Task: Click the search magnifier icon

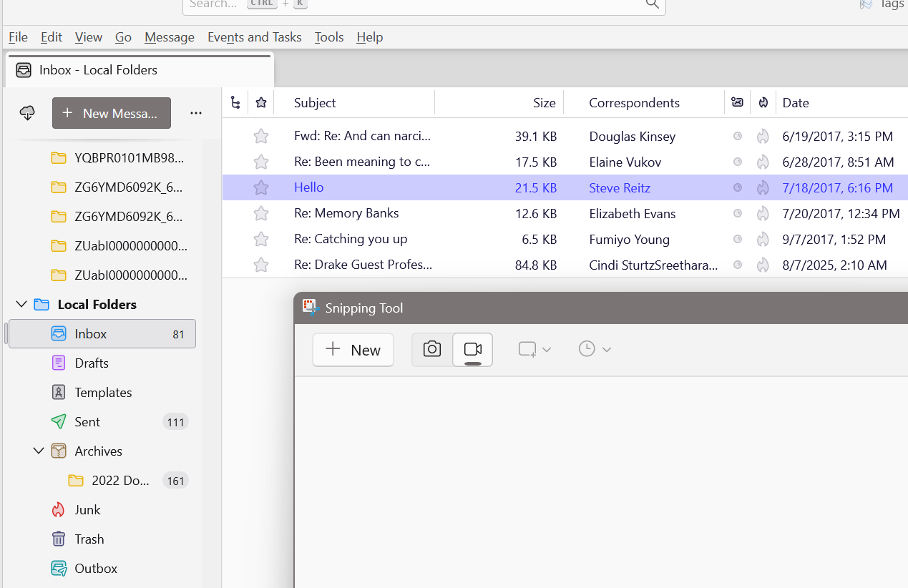Action: pyautogui.click(x=652, y=4)
